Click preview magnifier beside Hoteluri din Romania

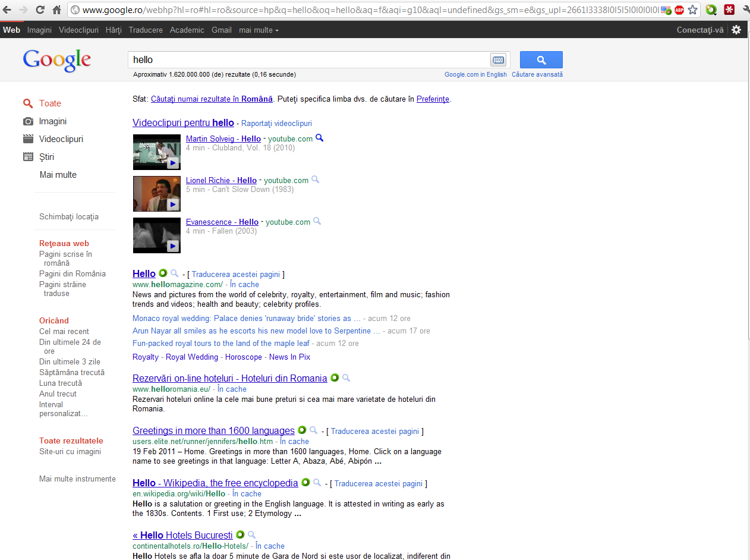point(346,378)
